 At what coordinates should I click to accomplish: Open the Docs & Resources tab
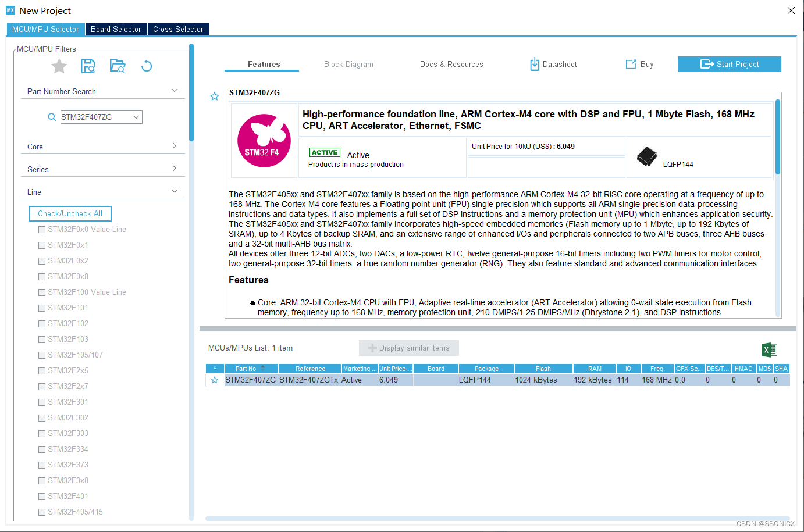(x=451, y=64)
